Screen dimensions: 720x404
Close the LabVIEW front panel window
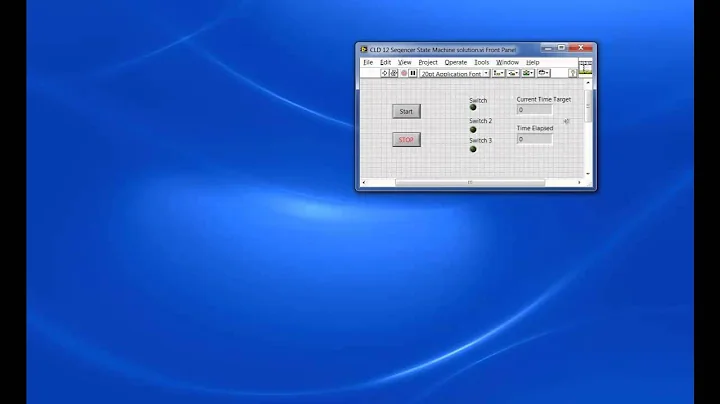[581, 48]
